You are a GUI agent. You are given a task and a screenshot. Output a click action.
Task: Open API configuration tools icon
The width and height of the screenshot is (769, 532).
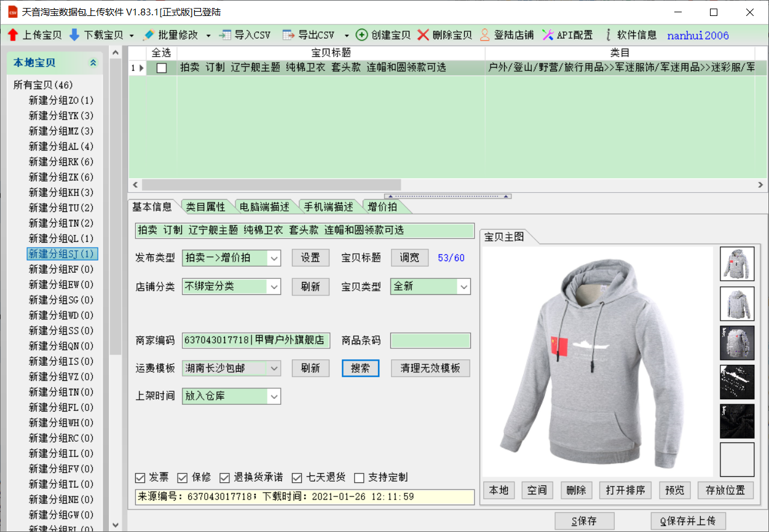tap(548, 35)
